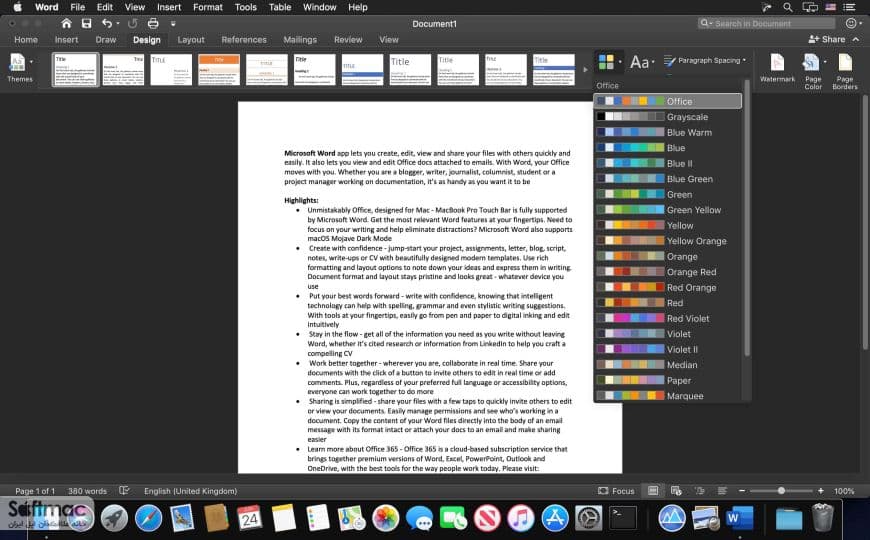Open the Fonts Aa button
870x540 pixels.
(639, 62)
